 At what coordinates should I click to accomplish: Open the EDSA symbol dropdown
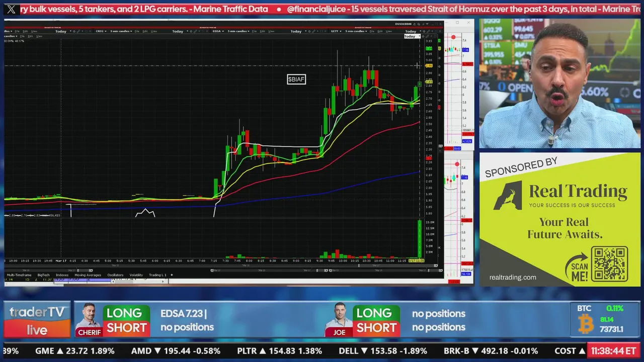click(218, 31)
